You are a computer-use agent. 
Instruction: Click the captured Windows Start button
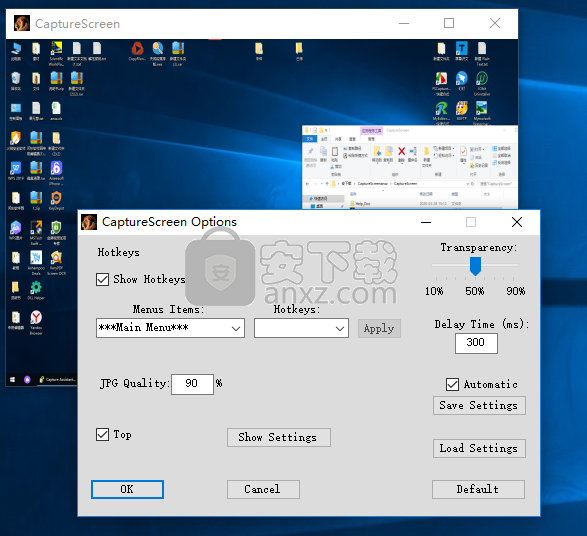coord(12,380)
